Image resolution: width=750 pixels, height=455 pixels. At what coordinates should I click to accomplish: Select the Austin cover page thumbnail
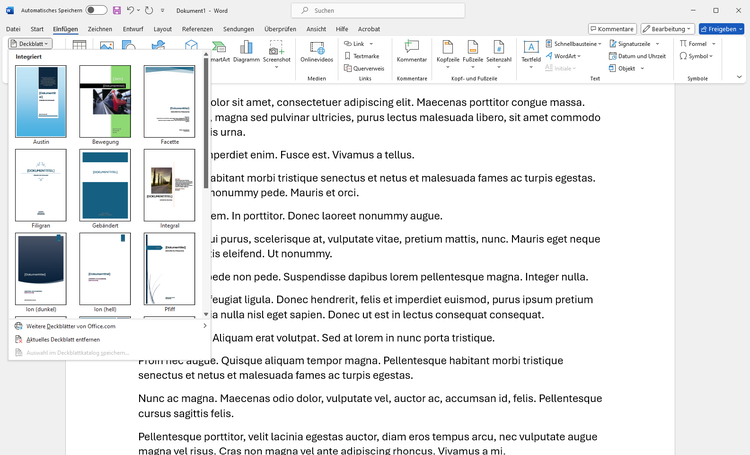click(x=41, y=101)
